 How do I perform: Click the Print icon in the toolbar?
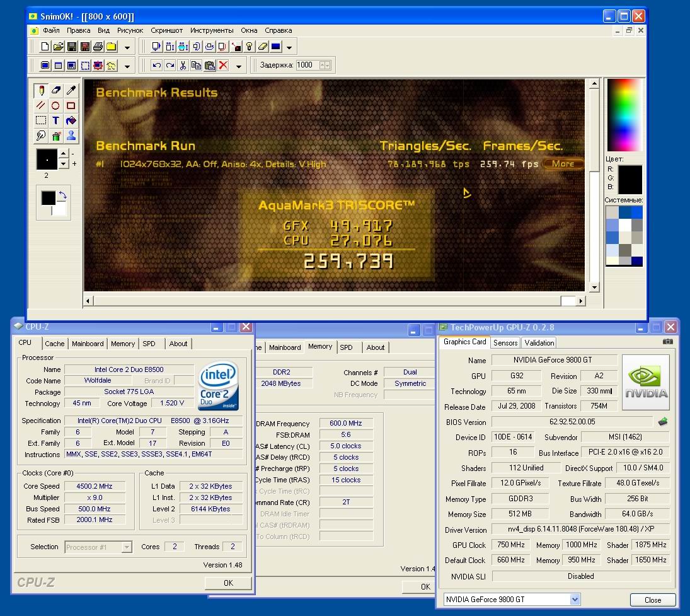pos(98,47)
